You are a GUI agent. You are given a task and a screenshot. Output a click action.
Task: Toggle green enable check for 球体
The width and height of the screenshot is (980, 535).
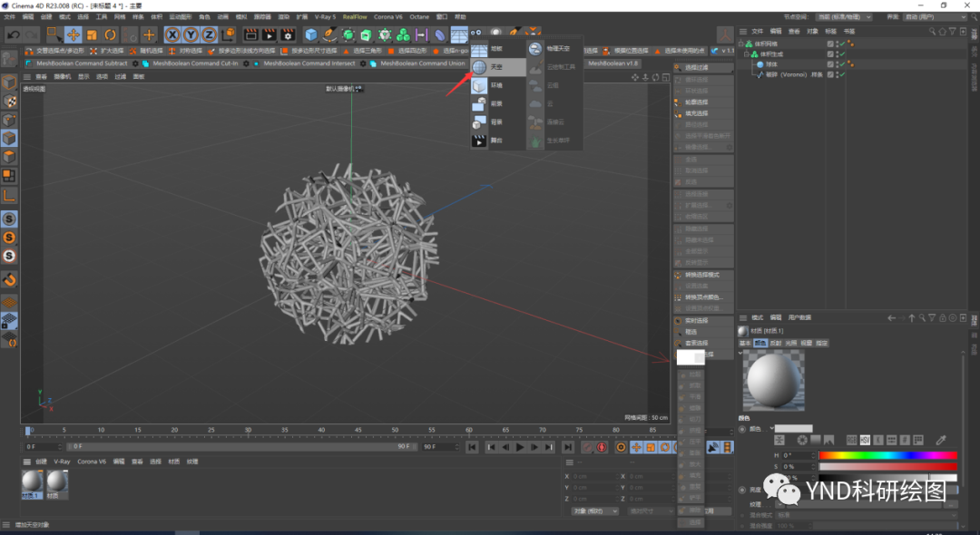pyautogui.click(x=842, y=64)
